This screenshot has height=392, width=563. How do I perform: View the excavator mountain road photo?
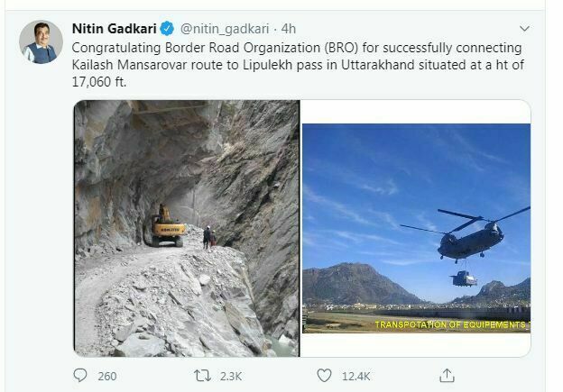(187, 228)
